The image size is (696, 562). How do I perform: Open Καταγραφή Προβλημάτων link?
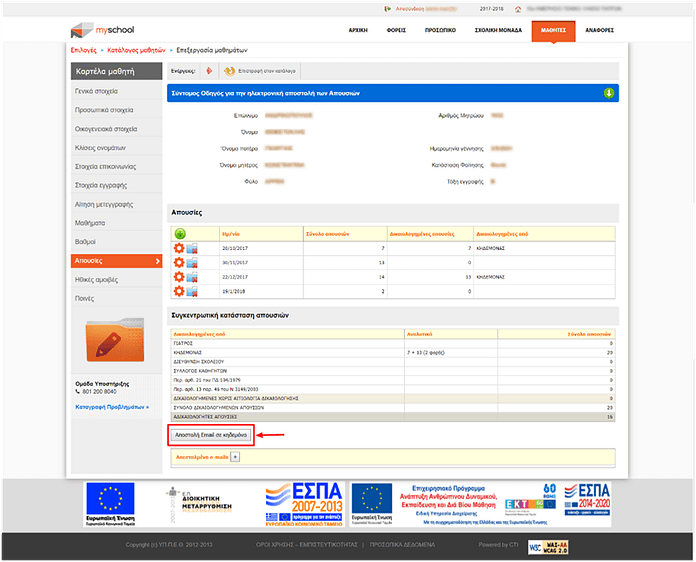[112, 407]
